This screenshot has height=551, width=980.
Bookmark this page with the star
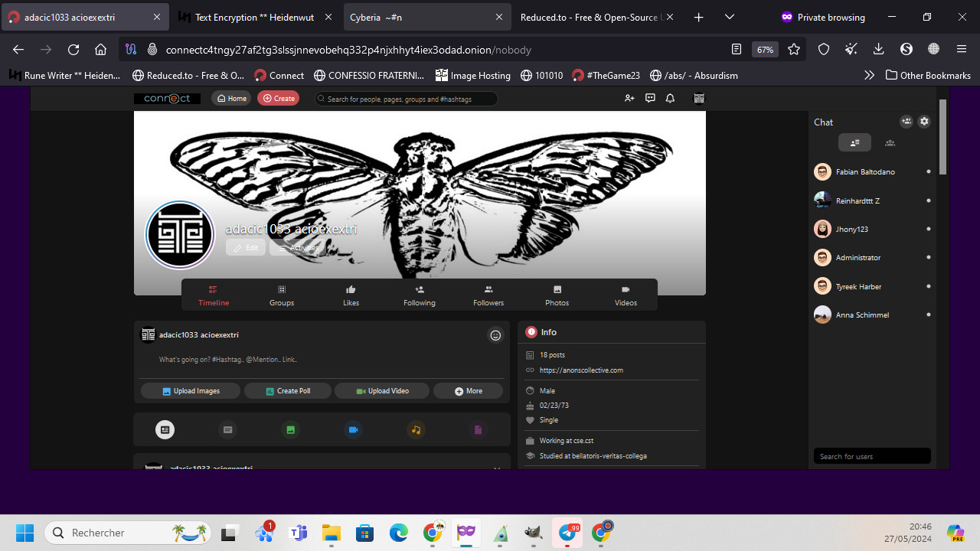tap(794, 49)
